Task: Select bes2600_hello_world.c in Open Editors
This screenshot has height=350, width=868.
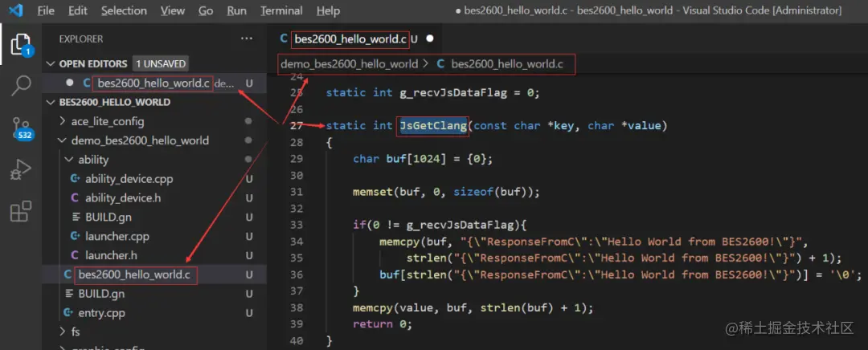Action: 155,83
